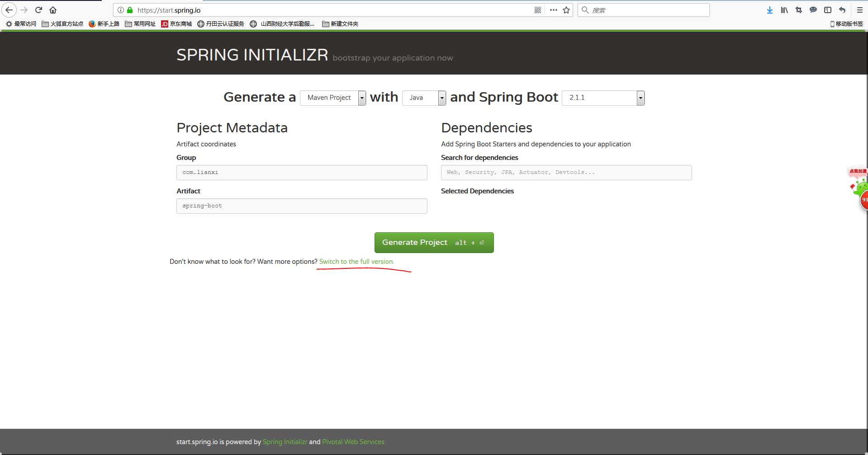Screen dimensions: 868x455
Task: Open Firefox home page
Action: 53,10
